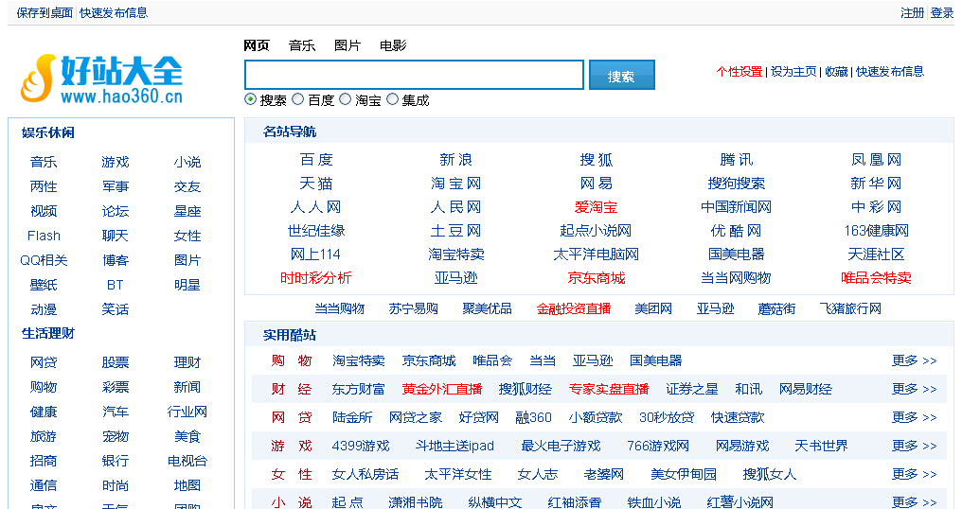Open 苏宁易购 in the strip below 名站导航
This screenshot has width=980, height=509.
(x=413, y=308)
